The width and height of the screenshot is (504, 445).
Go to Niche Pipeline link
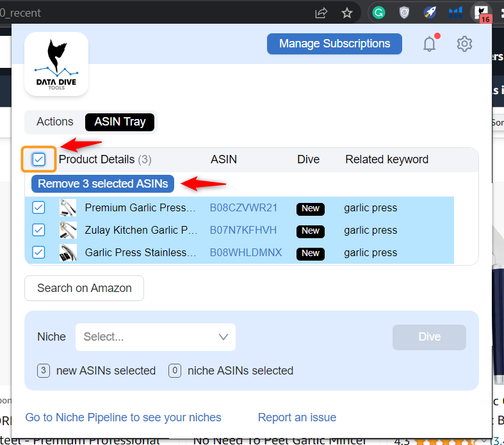124,417
